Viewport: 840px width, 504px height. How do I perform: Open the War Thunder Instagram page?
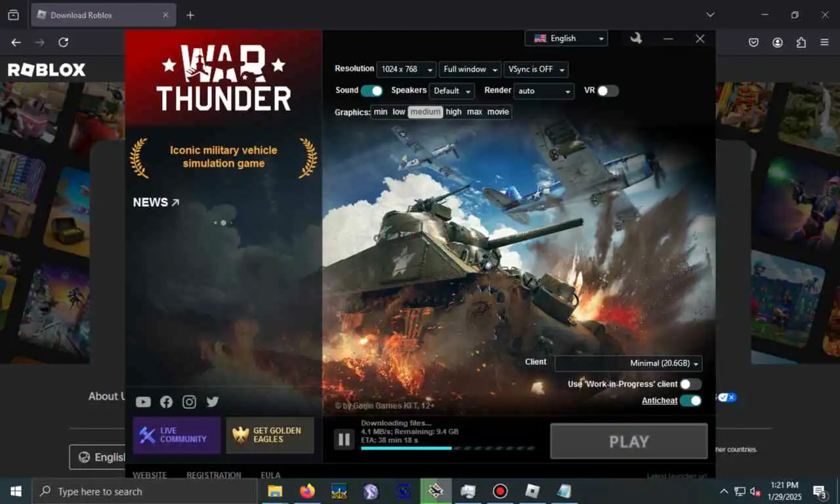coord(189,402)
